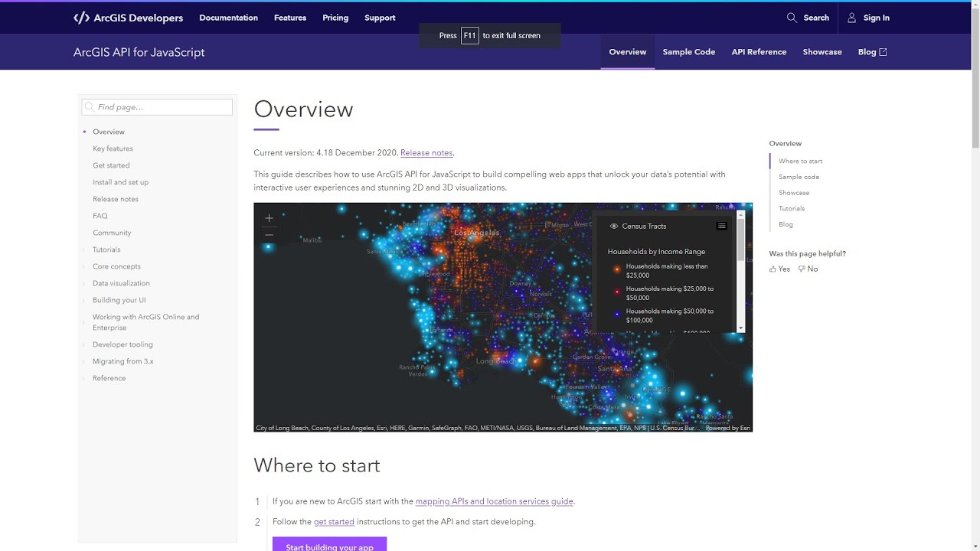Open Release notes in sidebar
This screenshot has height=551, width=980.
point(116,199)
